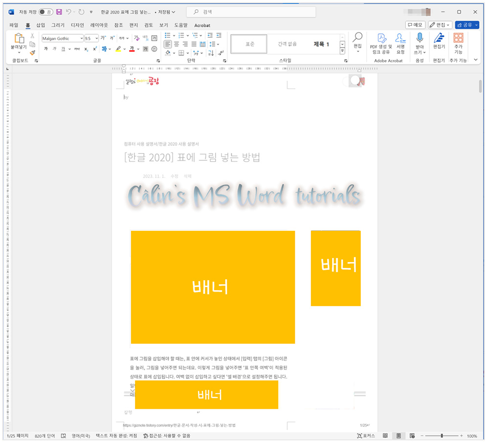
Task: Click the character border icon
Action: point(154,38)
